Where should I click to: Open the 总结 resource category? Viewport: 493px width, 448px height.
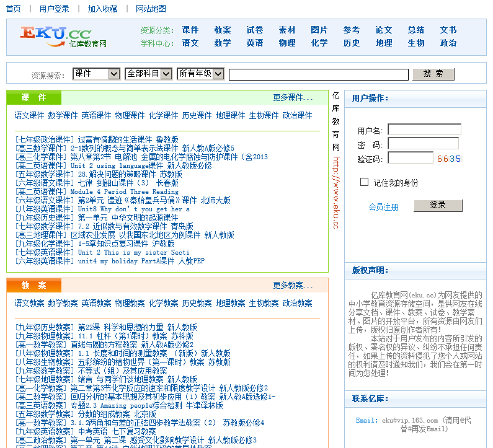pyautogui.click(x=416, y=30)
